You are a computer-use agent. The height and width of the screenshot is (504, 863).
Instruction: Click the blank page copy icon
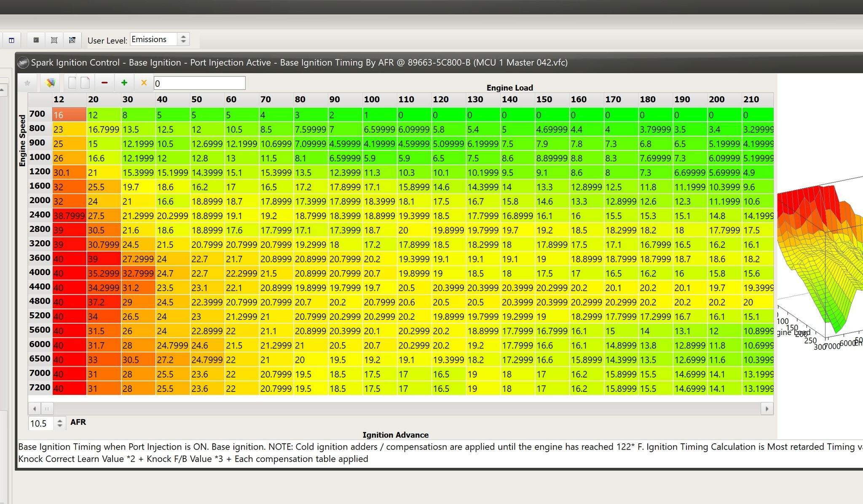point(72,83)
